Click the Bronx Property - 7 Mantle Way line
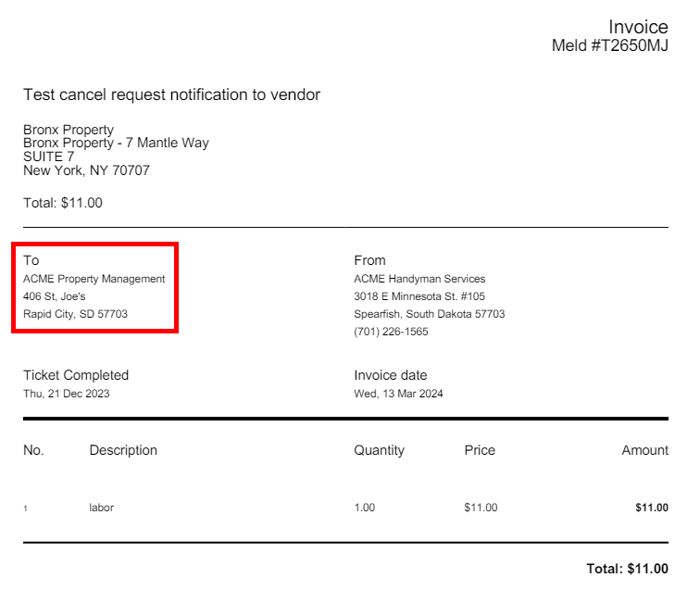 pyautogui.click(x=116, y=143)
